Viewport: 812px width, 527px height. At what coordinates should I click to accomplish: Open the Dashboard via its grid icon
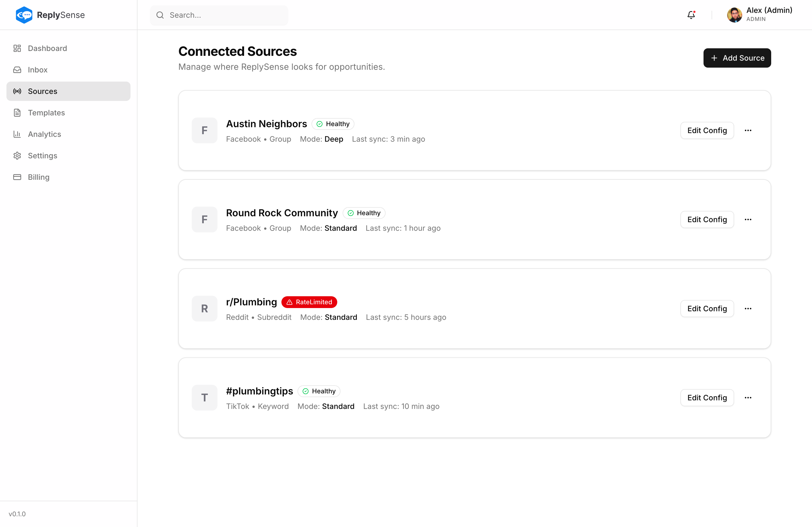pos(17,48)
